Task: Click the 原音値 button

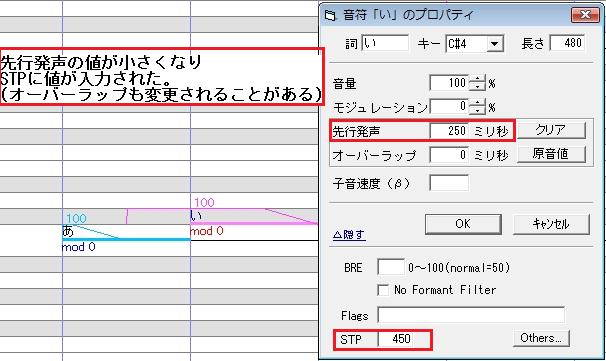Action: (x=551, y=154)
